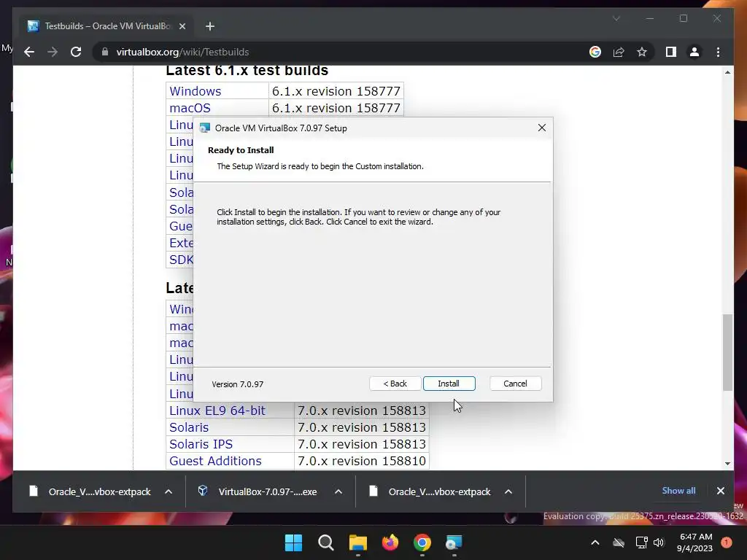Open the Chrome three-dot menu
The height and width of the screenshot is (560, 747).
click(x=718, y=52)
